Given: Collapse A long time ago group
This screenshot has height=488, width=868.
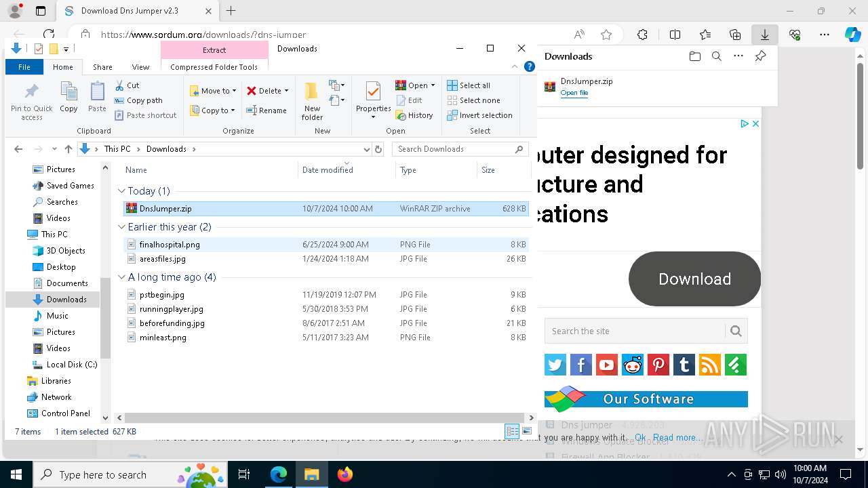Looking at the screenshot, I should [121, 277].
